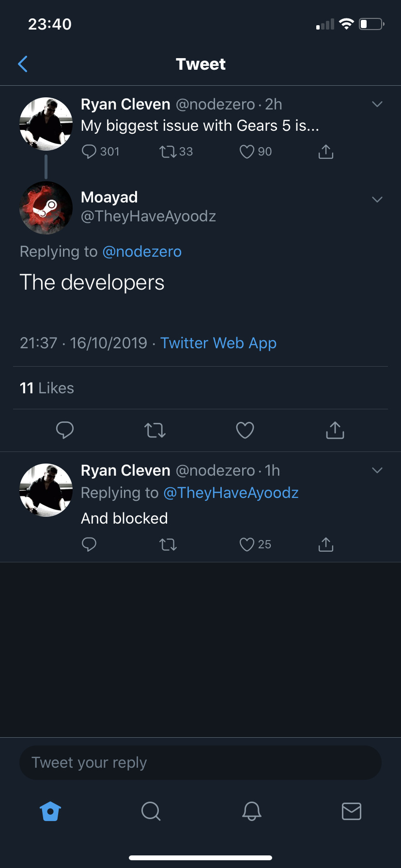Reply to Moayad's tweet with comment icon
The height and width of the screenshot is (868, 401).
[65, 430]
